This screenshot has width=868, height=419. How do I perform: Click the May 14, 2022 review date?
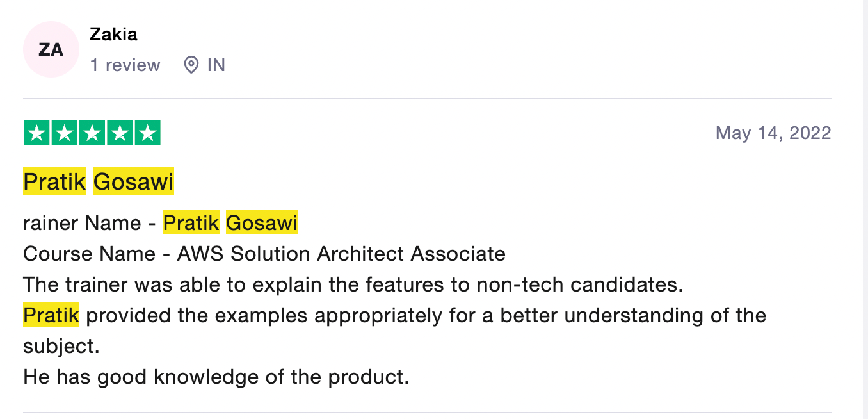click(773, 133)
